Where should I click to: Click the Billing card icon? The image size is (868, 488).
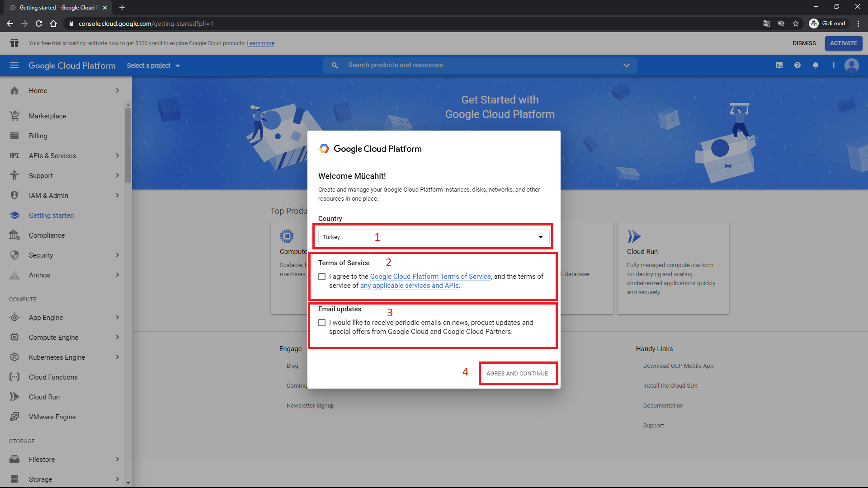(x=14, y=136)
